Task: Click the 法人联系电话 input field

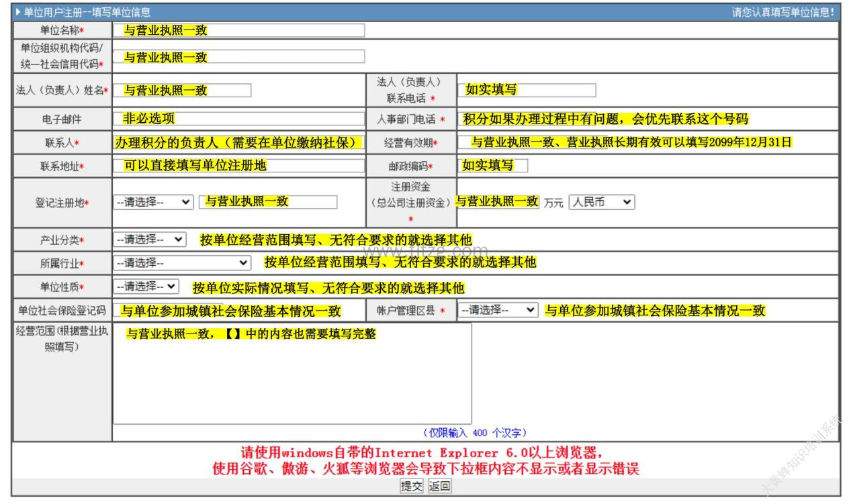Action: tap(527, 90)
